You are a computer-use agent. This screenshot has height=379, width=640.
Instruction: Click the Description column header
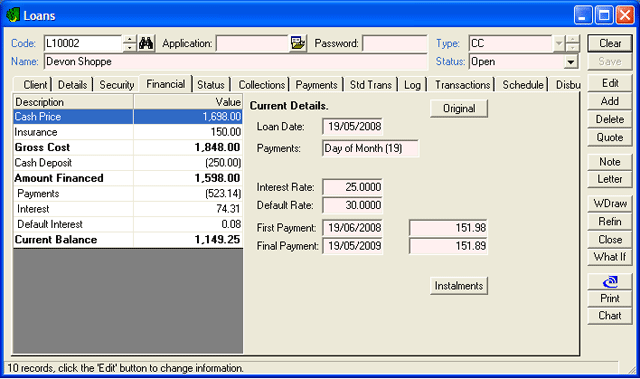click(73, 102)
